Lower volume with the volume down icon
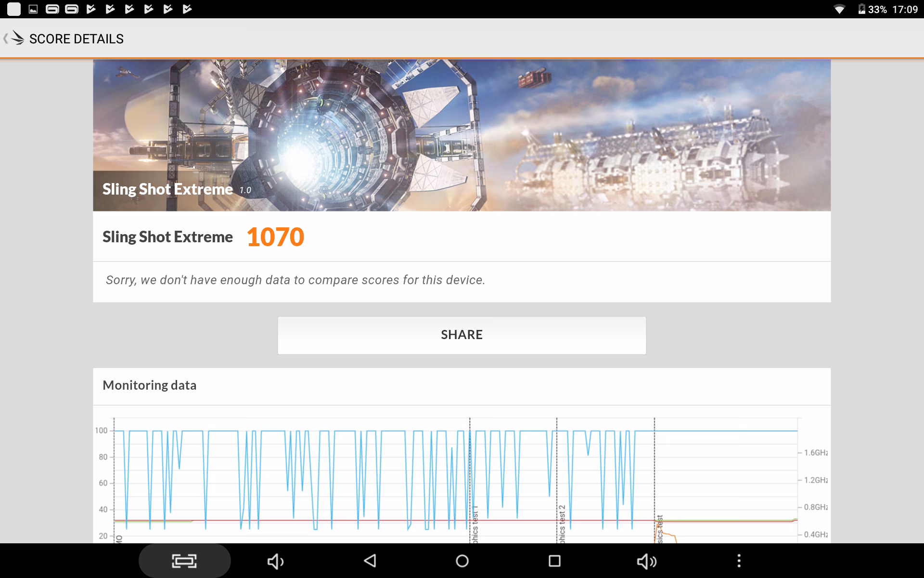 click(275, 561)
